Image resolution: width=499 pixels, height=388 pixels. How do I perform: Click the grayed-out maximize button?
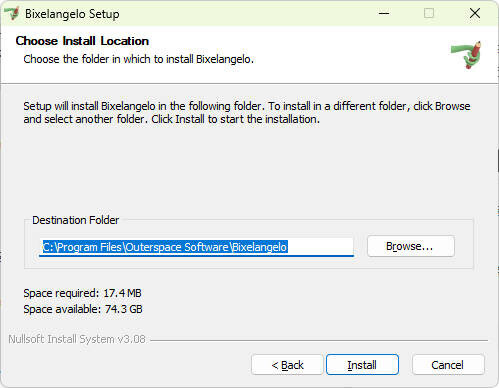[429, 13]
